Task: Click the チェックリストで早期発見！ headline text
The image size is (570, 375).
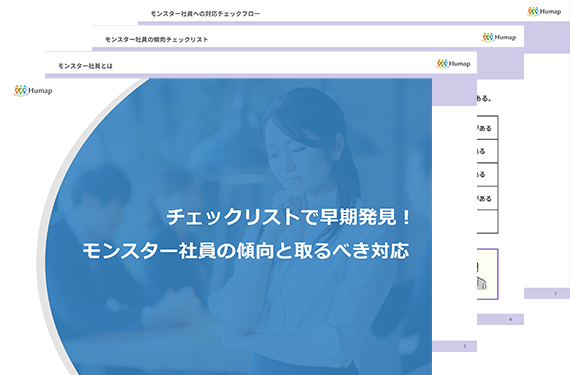Action: (x=289, y=217)
